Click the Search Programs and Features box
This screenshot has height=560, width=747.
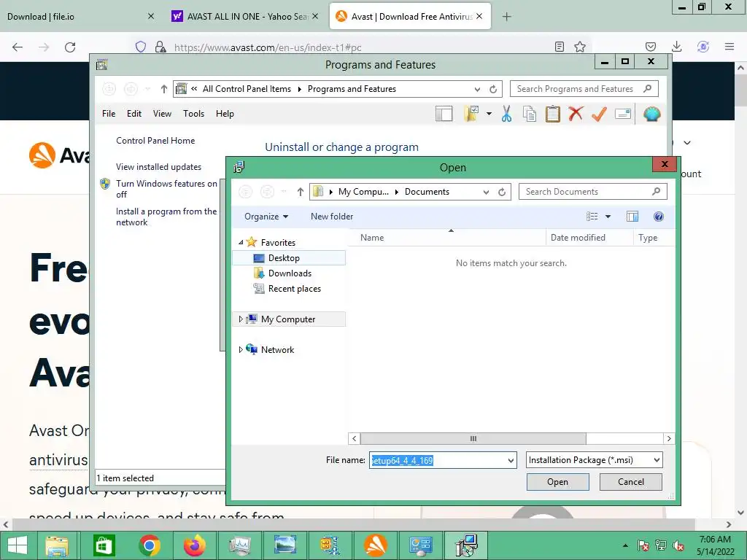(x=584, y=89)
